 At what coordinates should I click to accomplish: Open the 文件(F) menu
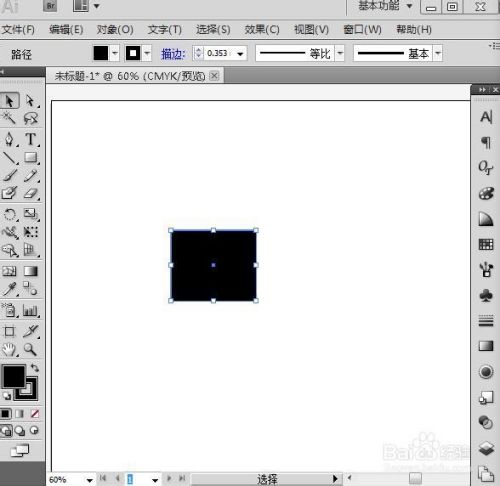[x=18, y=30]
